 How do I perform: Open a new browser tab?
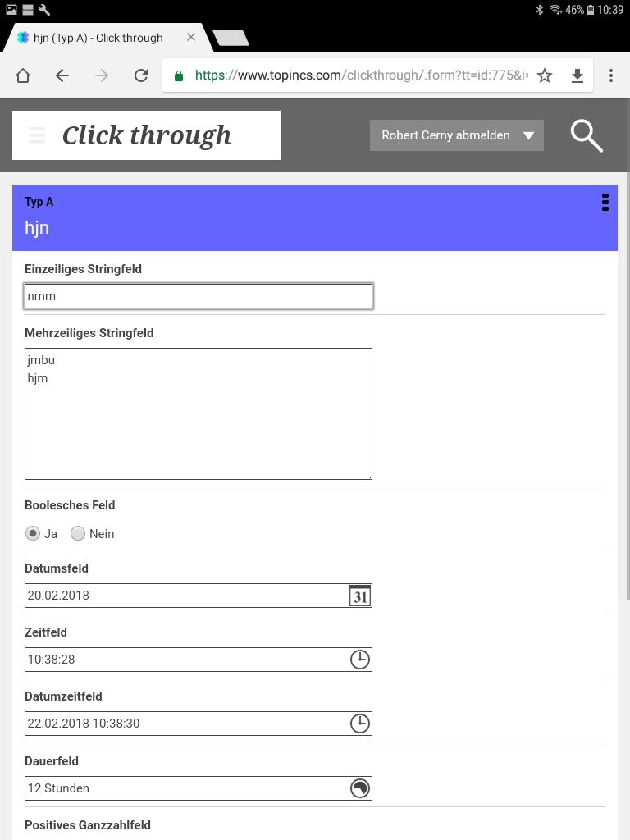click(x=231, y=38)
